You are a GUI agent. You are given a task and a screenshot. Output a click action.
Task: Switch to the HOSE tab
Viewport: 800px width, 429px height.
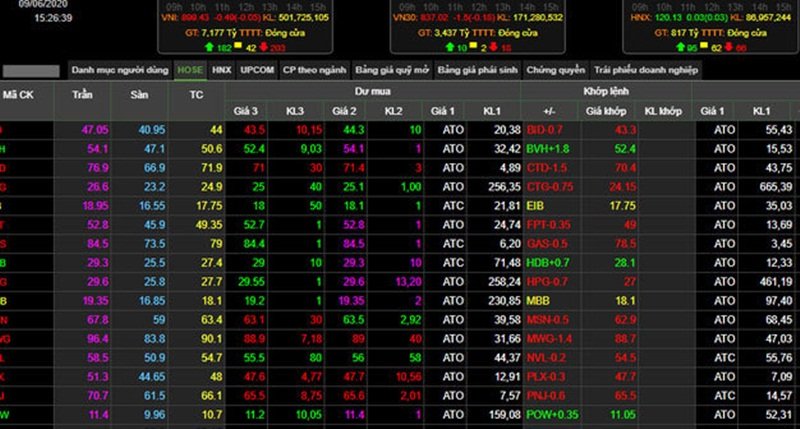tap(190, 70)
